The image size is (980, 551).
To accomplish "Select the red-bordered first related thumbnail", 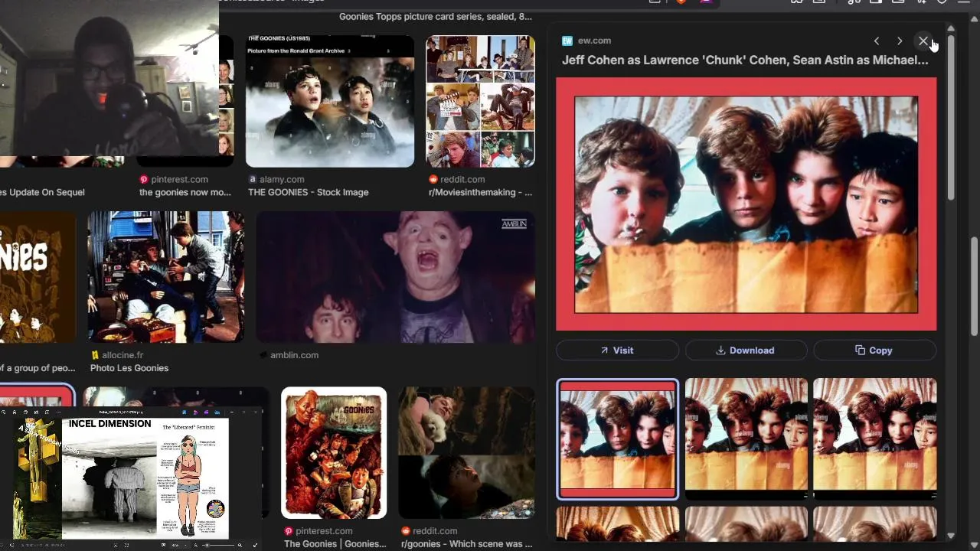I will 617,439.
